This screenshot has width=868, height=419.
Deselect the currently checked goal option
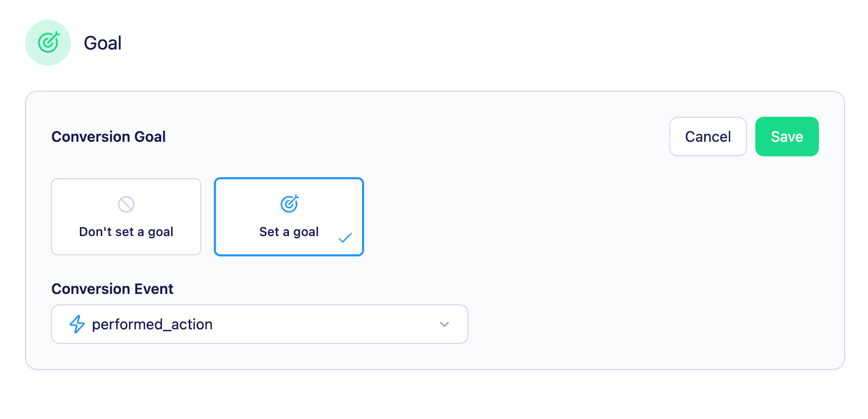[x=288, y=217]
